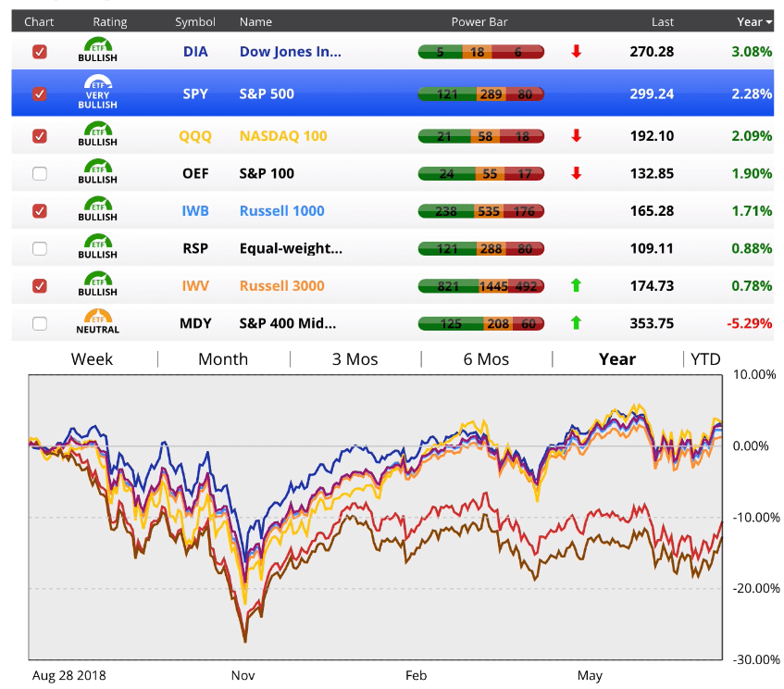
Task: Click the MDY symbol text
Action: (195, 324)
